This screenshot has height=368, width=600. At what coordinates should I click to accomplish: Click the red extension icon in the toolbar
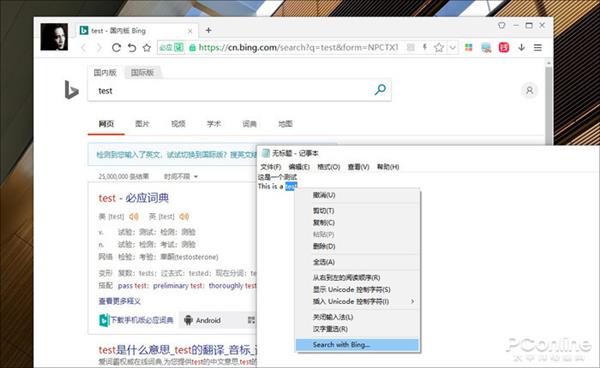pyautogui.click(x=504, y=47)
